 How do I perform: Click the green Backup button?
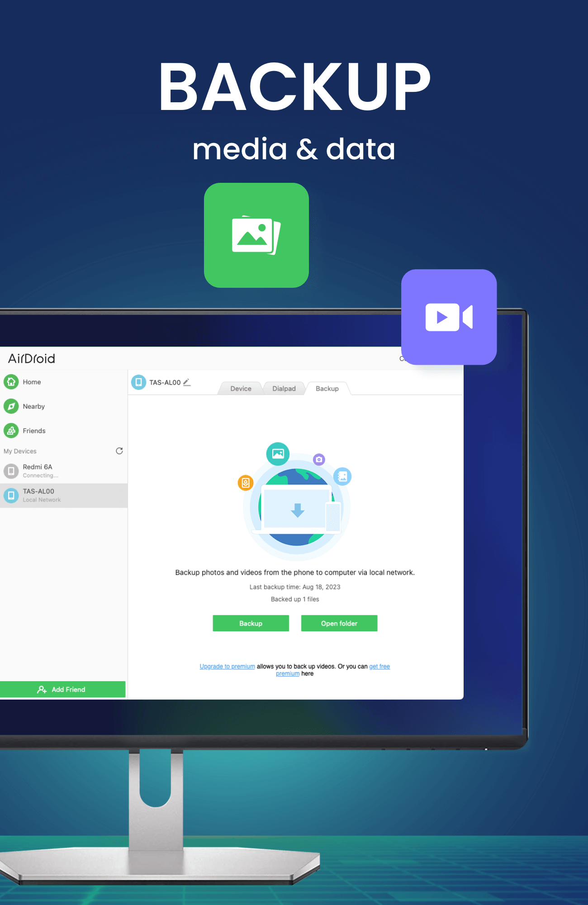[x=251, y=623]
